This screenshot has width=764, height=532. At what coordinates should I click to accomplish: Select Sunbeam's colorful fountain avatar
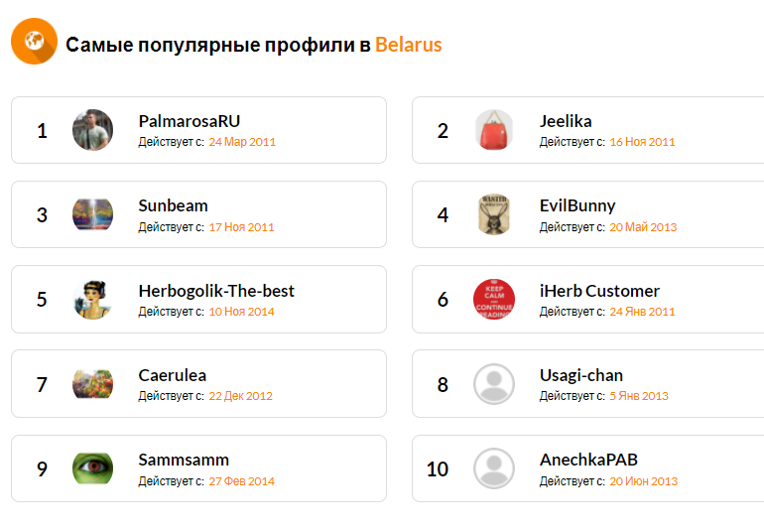[92, 214]
